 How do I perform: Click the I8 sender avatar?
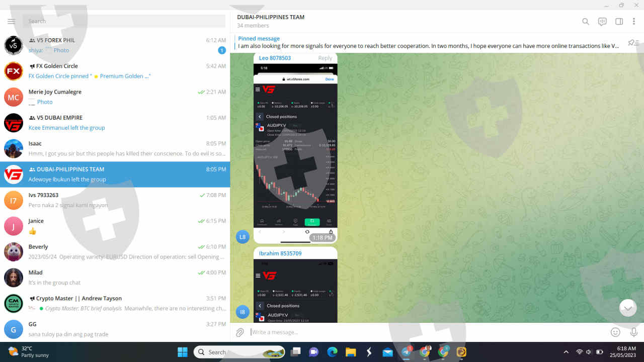click(x=243, y=312)
